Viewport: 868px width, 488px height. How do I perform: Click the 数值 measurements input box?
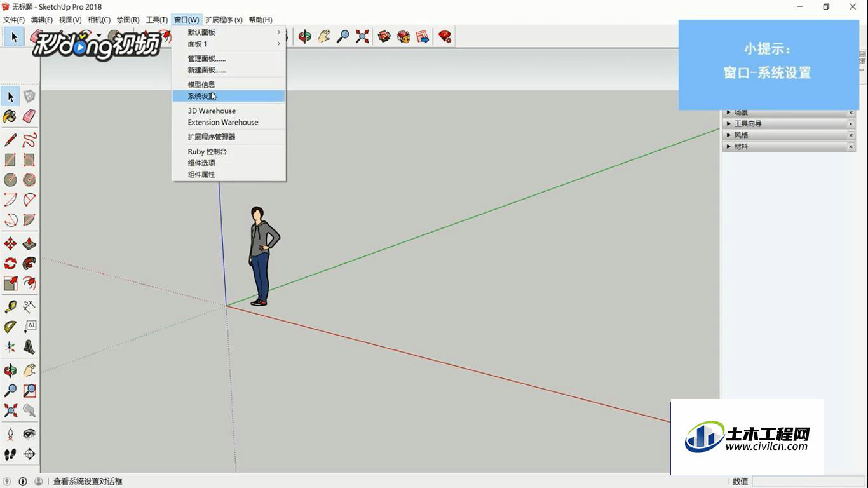click(x=808, y=482)
